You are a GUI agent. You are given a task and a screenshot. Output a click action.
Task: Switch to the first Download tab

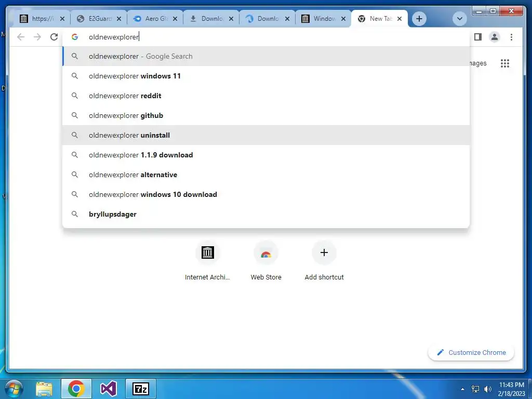pos(211,19)
